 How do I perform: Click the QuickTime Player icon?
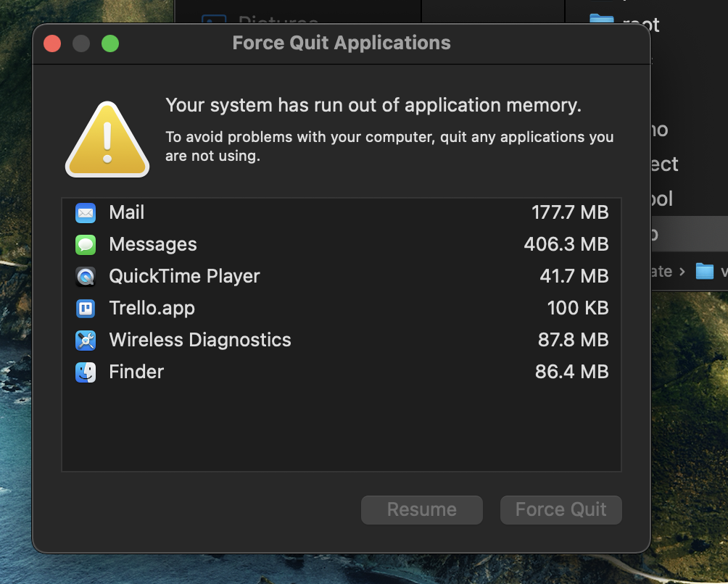86,277
